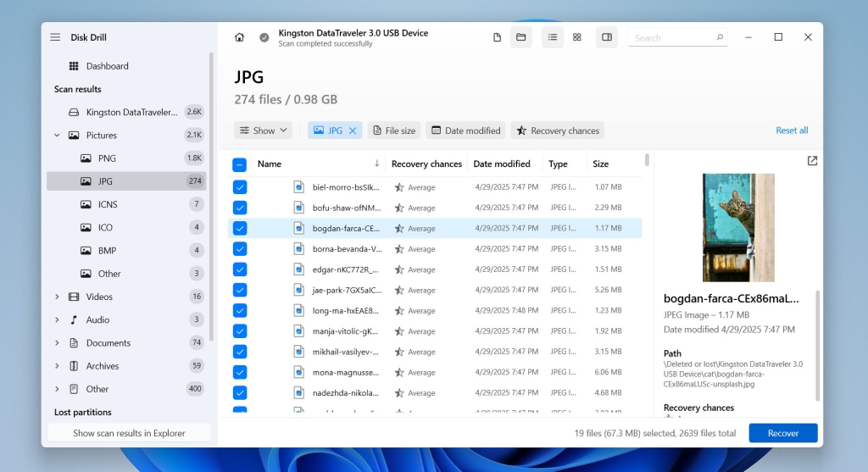Click the sidebar vertical scrollbar
Viewport: 868px width, 472px height.
tap(211, 197)
